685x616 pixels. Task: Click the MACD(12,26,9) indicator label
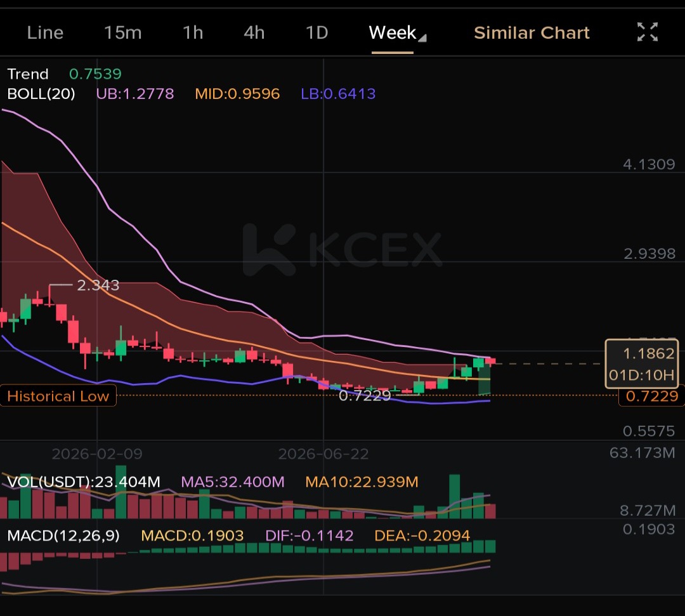(x=63, y=535)
